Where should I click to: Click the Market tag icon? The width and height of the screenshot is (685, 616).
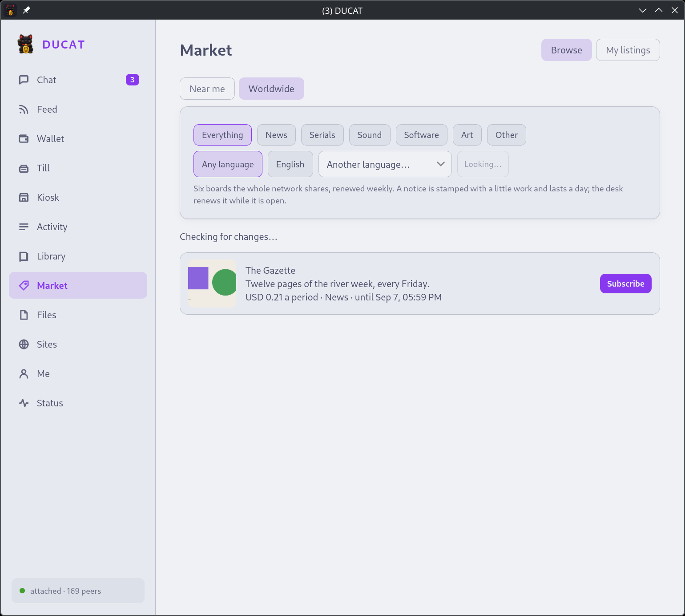[x=24, y=286]
